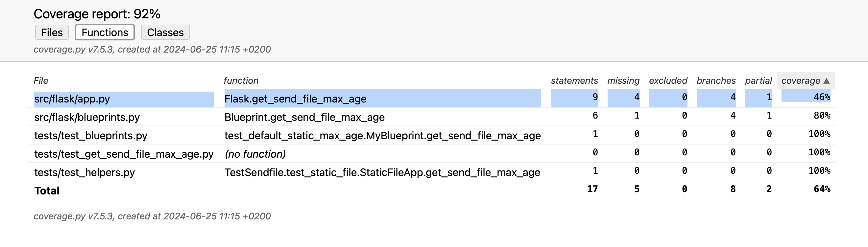Viewport: 868px width, 247px height.
Task: Click the coverage sort arrow icon
Action: click(x=826, y=81)
